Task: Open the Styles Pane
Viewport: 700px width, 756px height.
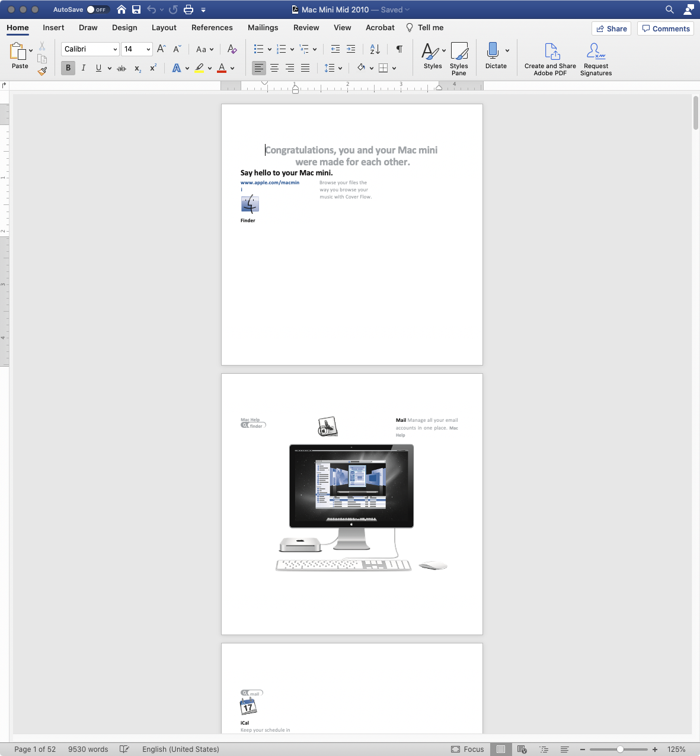Action: click(x=459, y=59)
